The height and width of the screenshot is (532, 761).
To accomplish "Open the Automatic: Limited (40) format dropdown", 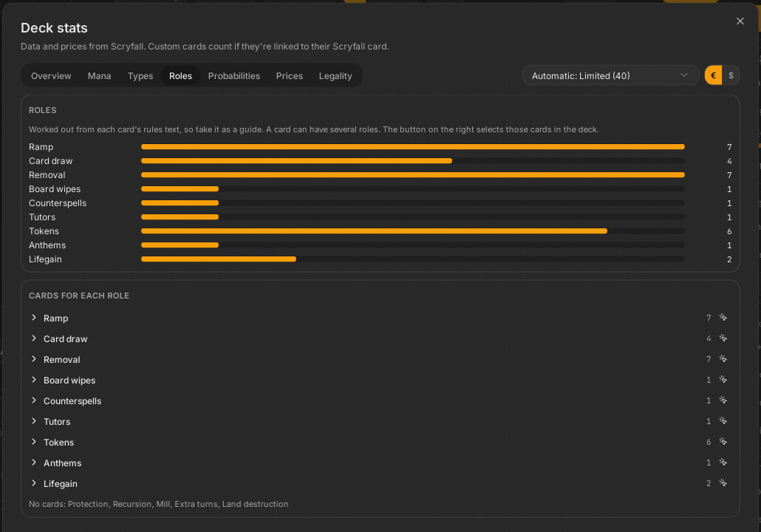I will point(610,75).
